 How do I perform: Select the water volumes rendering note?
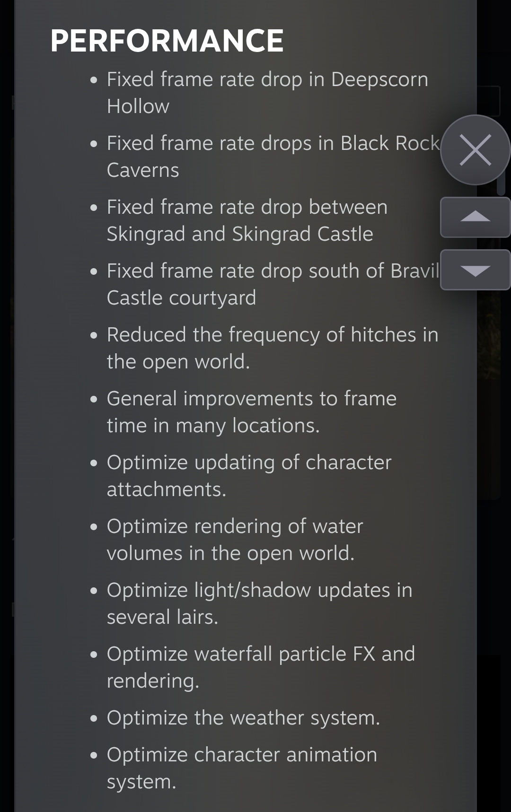coord(235,540)
